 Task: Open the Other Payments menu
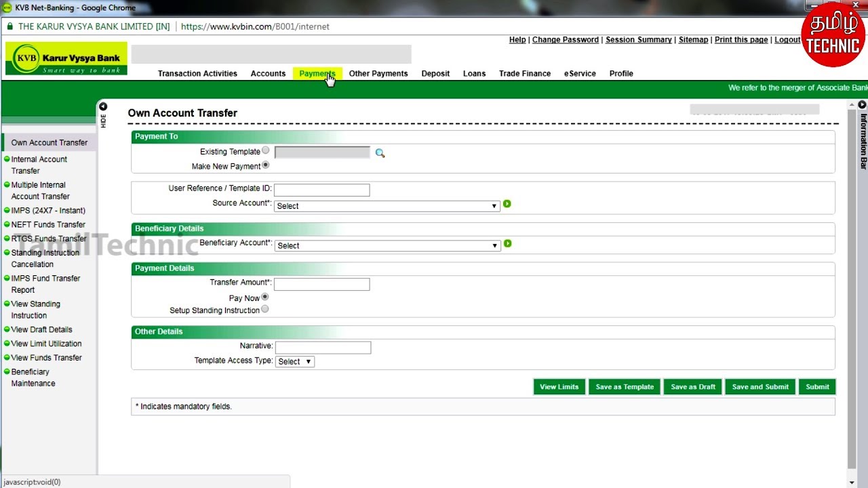pos(378,74)
